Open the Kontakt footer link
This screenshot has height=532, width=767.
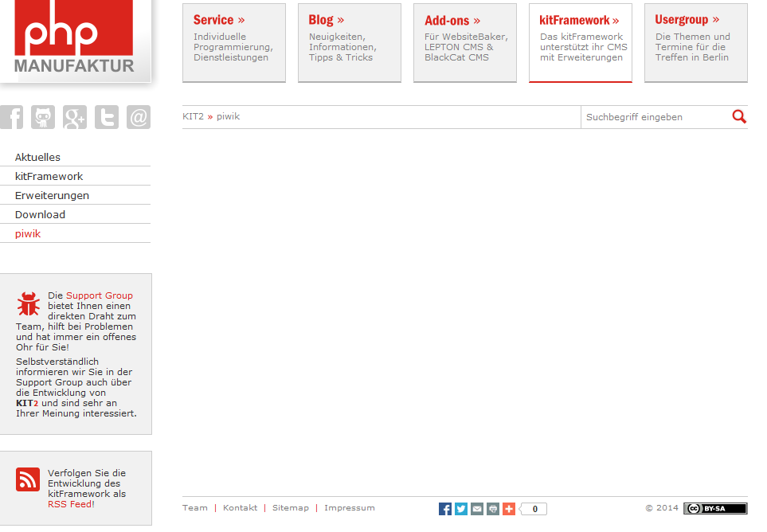(x=240, y=508)
